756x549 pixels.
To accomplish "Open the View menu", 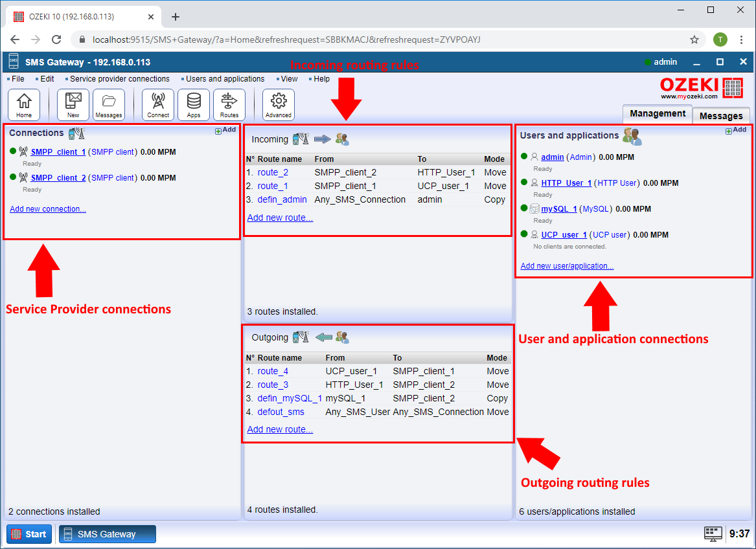I will 290,79.
